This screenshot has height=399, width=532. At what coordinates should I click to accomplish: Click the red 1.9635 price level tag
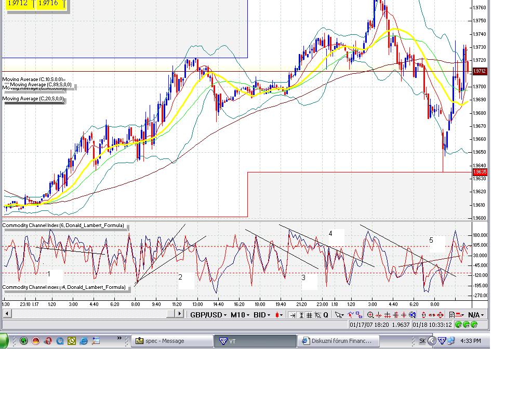[x=480, y=172]
